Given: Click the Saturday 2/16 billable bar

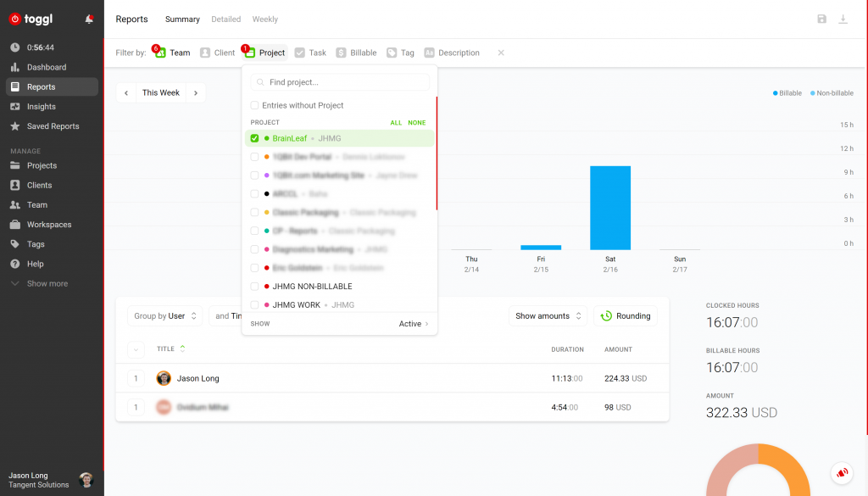Looking at the screenshot, I should [x=610, y=208].
